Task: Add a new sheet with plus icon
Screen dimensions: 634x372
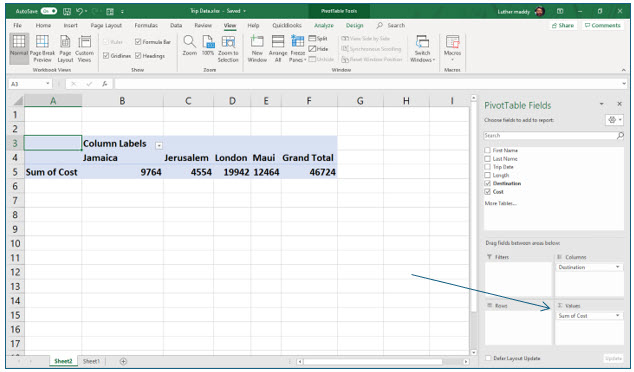Action: click(123, 361)
